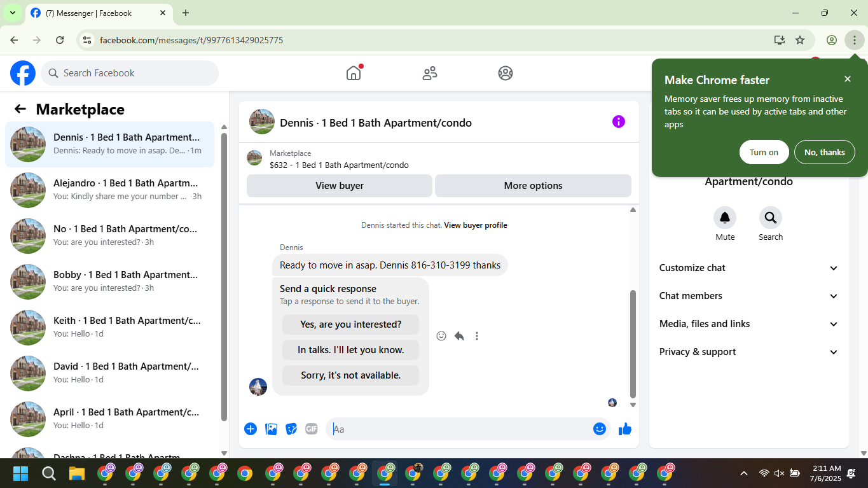Open Windows taskbar search
This screenshot has height=488, width=868.
pos(49,473)
